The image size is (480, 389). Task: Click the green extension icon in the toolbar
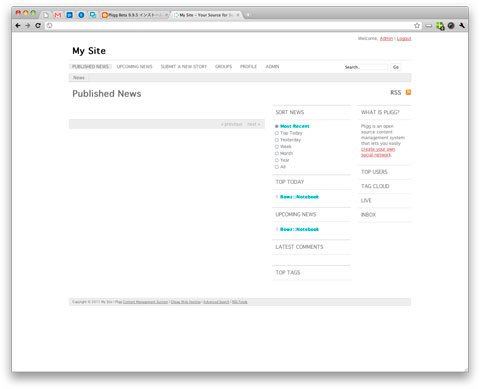pyautogui.click(x=440, y=26)
